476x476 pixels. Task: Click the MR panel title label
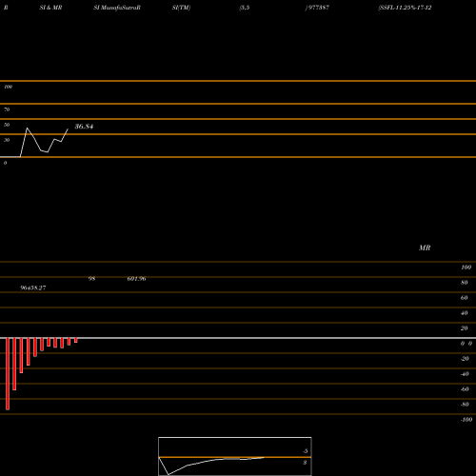tap(425, 248)
